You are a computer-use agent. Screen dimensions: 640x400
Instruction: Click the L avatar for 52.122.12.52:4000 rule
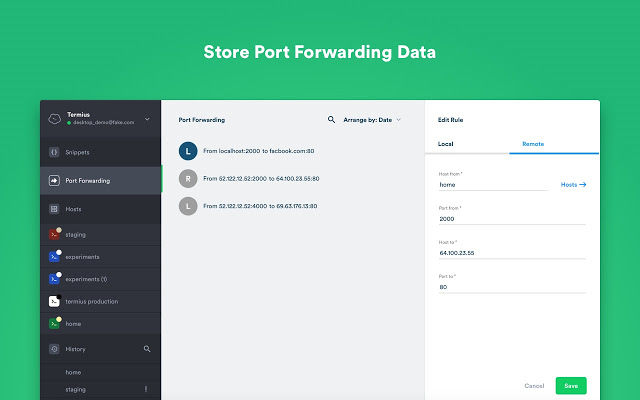pos(188,206)
